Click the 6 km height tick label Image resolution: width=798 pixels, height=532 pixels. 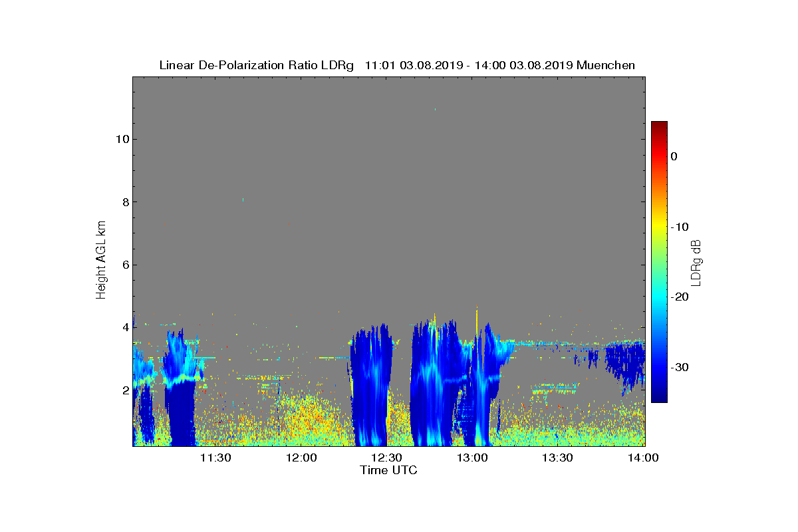coord(124,265)
